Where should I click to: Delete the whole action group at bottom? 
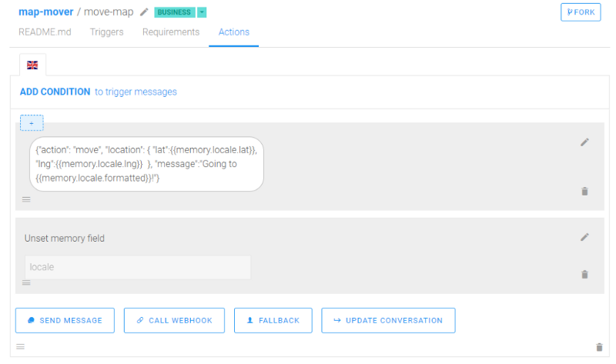coord(599,347)
